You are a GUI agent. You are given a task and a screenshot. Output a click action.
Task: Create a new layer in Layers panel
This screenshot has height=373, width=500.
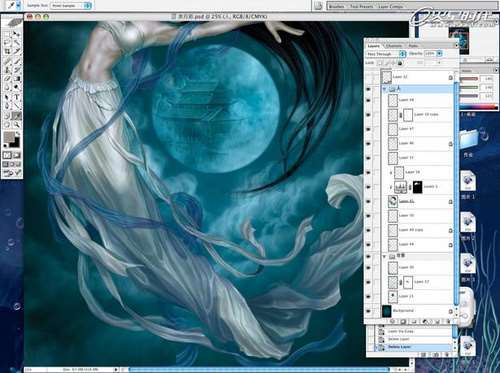437,322
